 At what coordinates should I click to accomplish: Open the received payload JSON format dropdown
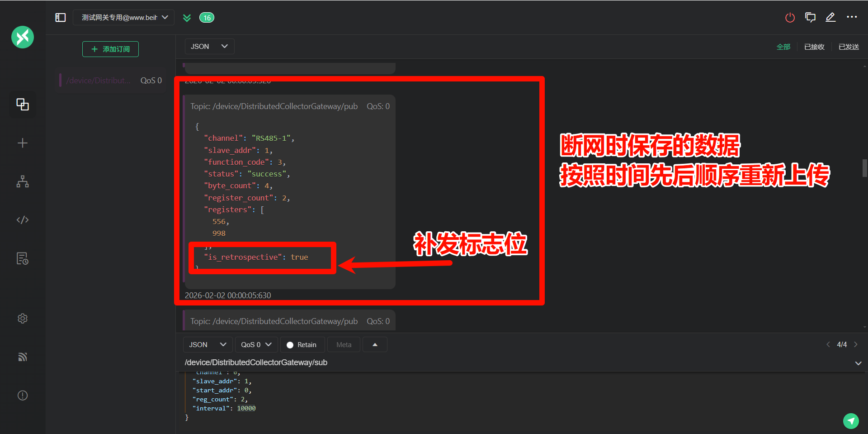coord(209,47)
